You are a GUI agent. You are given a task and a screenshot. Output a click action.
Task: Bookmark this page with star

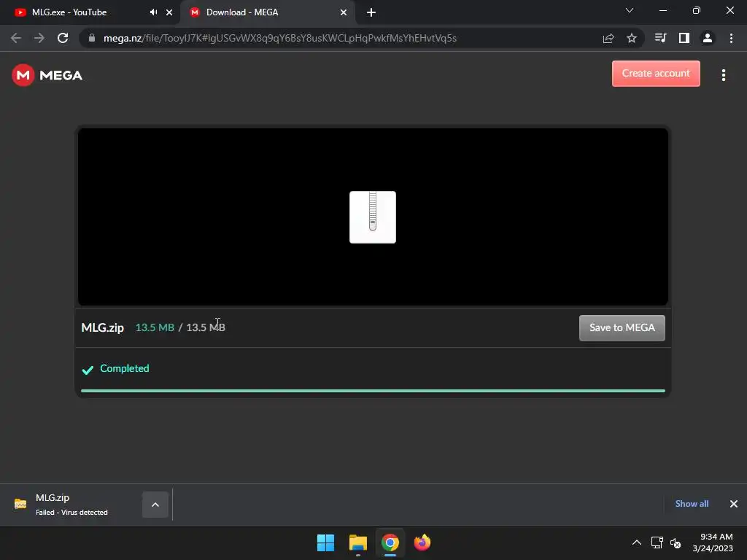[x=632, y=38]
